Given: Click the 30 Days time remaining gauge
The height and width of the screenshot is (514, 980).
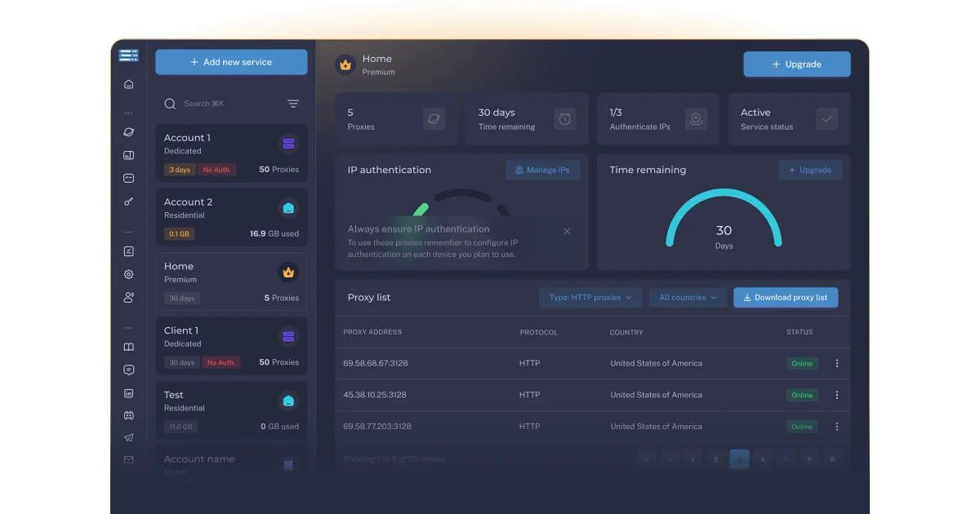Looking at the screenshot, I should coord(724,219).
